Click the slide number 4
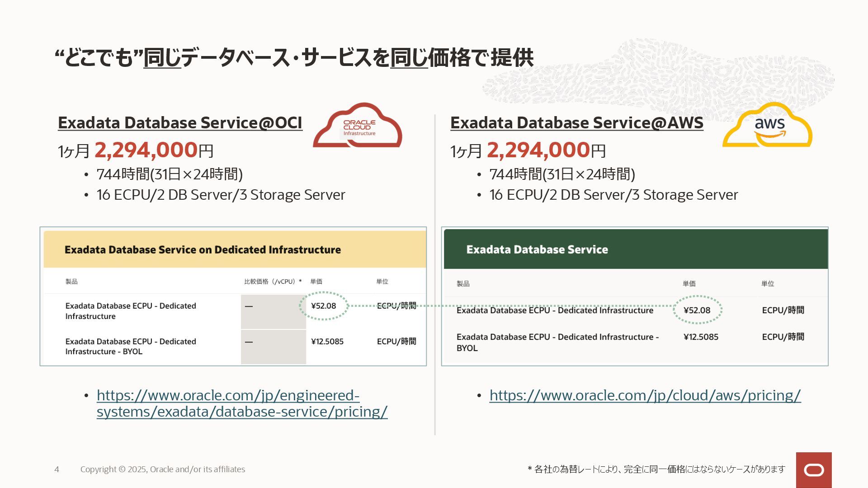 click(x=57, y=469)
